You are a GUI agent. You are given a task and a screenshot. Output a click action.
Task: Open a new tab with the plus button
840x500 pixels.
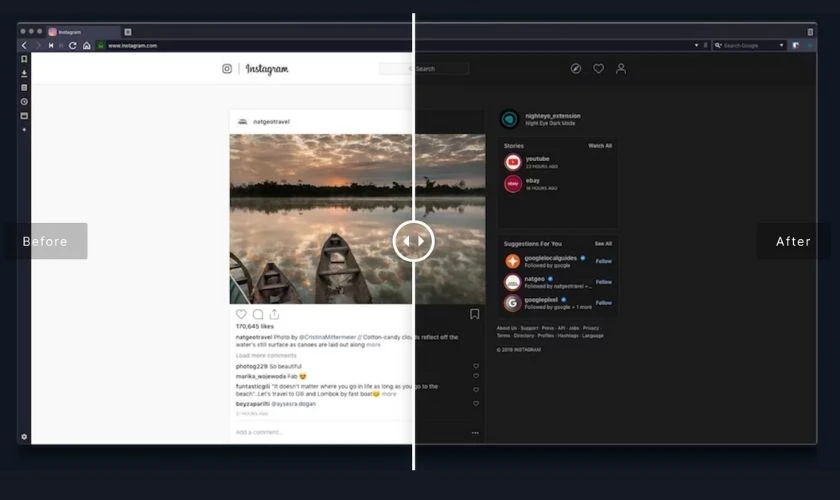coord(128,32)
